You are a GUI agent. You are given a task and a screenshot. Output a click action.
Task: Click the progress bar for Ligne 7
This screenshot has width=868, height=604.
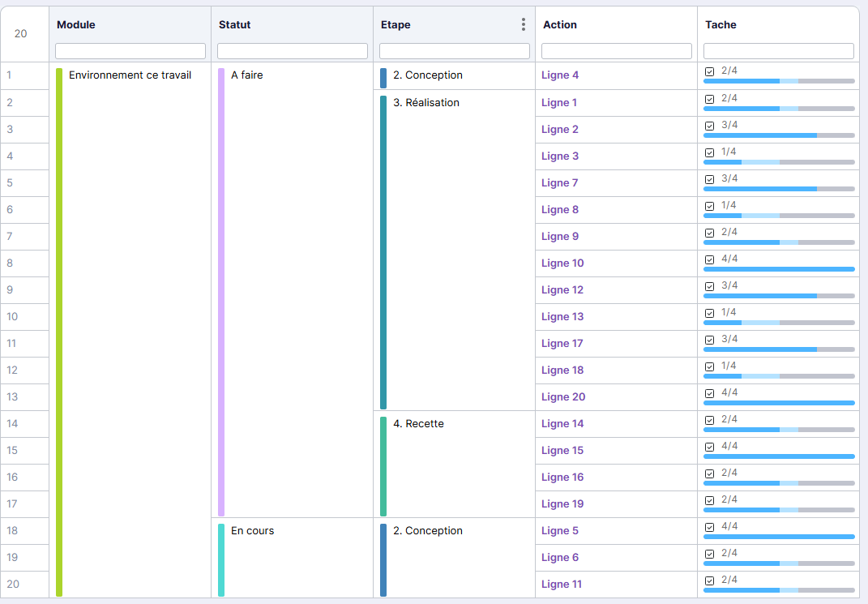778,189
